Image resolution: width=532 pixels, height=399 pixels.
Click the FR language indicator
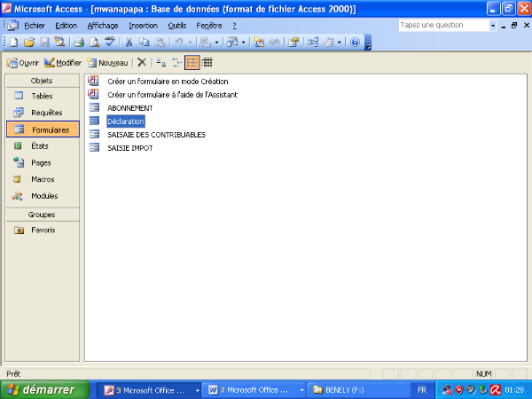[x=422, y=390]
